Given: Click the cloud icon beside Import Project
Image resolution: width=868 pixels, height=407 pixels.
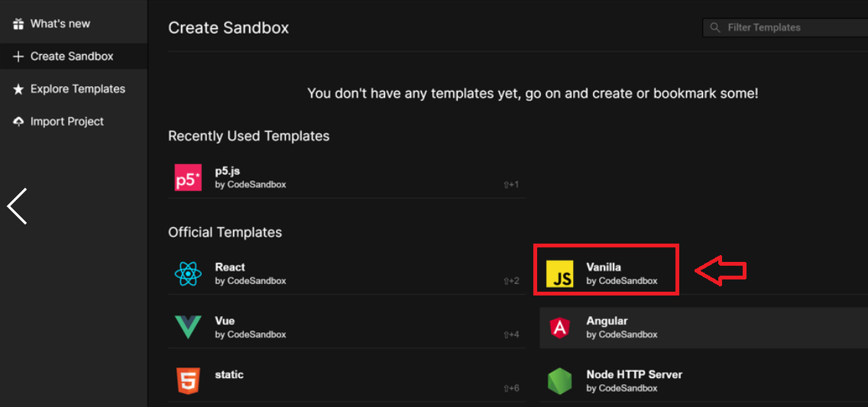Looking at the screenshot, I should point(19,121).
